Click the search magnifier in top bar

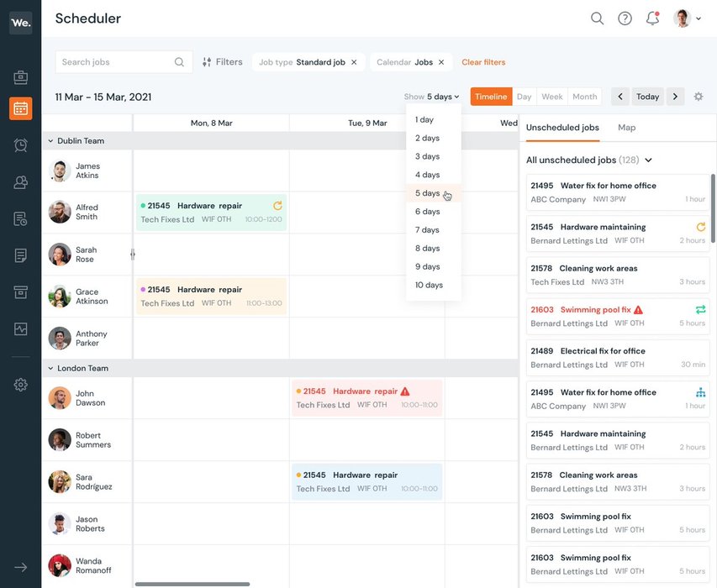click(x=597, y=18)
